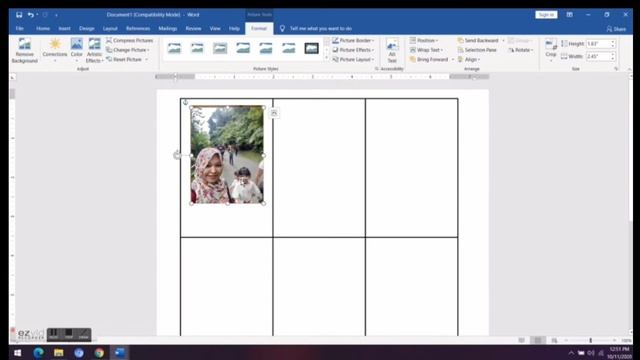The height and width of the screenshot is (360, 640).
Task: Click the Width input field
Action: [598, 56]
